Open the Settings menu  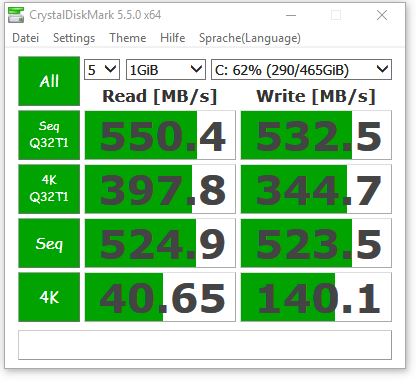click(74, 38)
